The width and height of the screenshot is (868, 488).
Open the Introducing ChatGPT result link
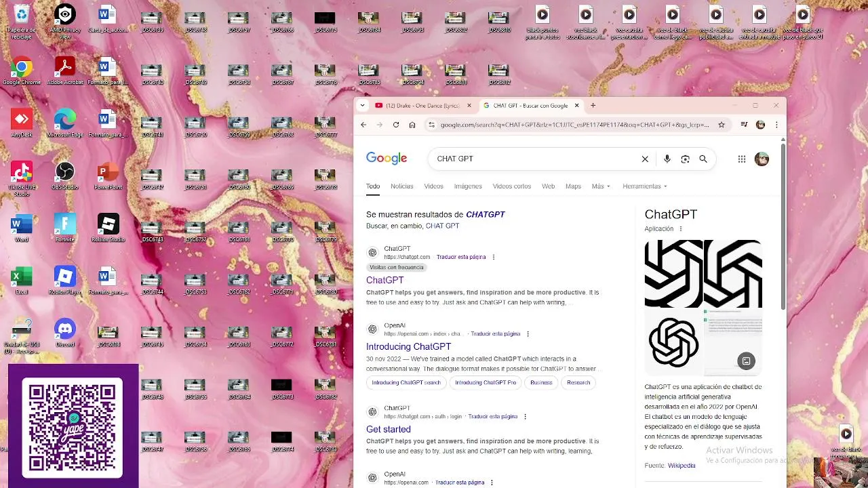[408, 346]
